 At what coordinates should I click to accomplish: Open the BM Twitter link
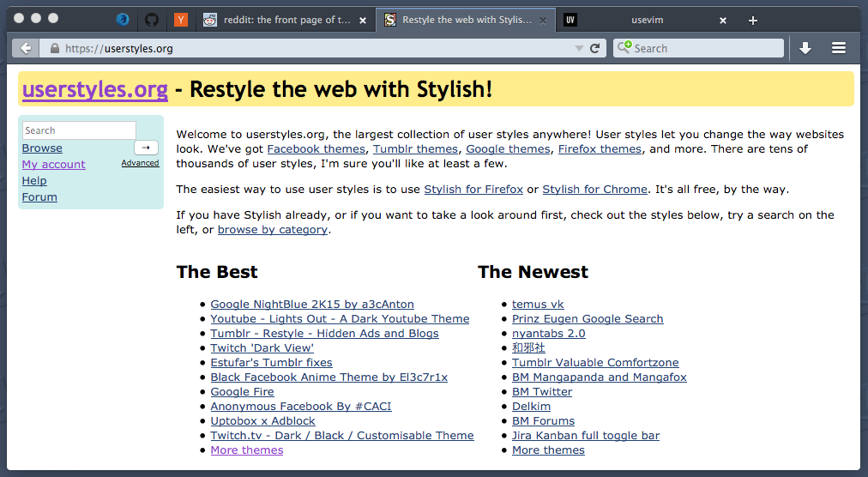542,392
